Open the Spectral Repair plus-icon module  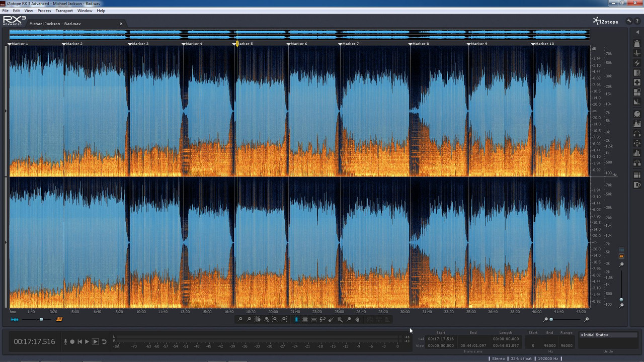637,82
